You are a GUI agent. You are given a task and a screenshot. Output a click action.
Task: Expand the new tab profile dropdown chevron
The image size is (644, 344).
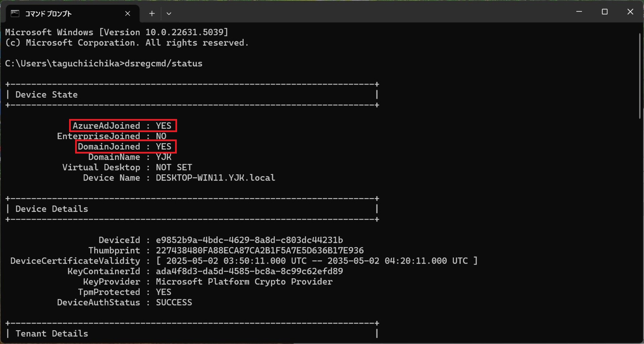pyautogui.click(x=169, y=13)
